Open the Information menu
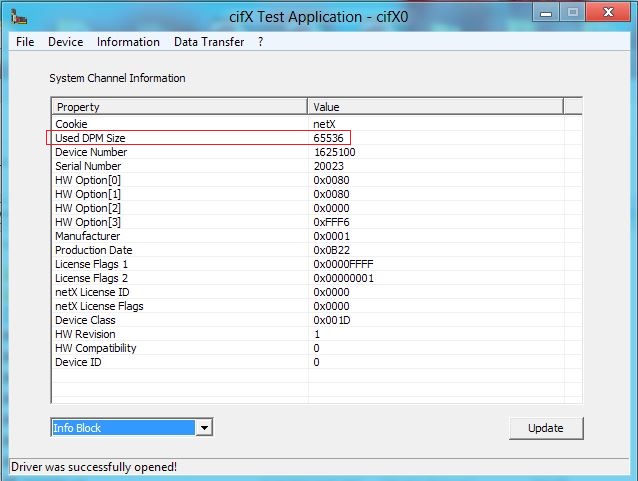The image size is (638, 481). pos(128,42)
